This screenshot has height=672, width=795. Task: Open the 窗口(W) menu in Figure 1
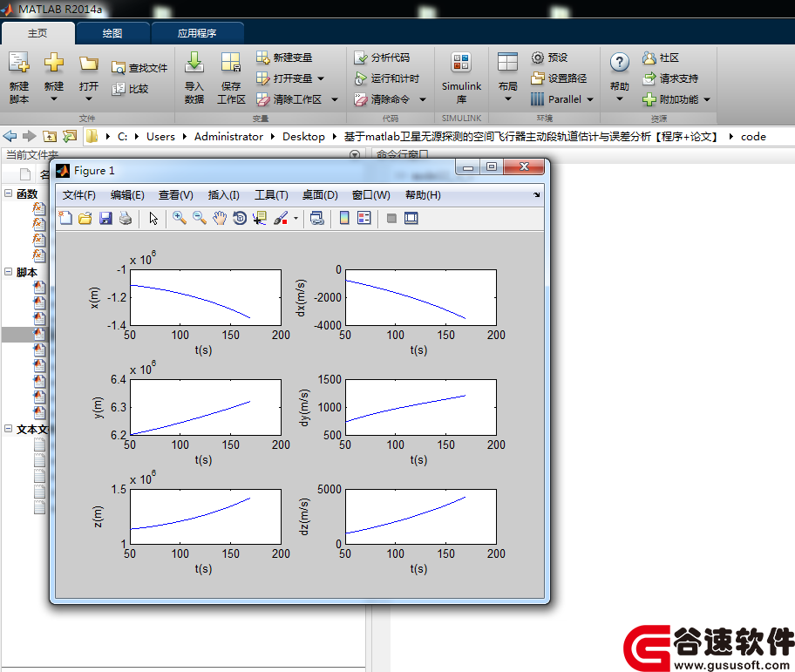click(371, 195)
